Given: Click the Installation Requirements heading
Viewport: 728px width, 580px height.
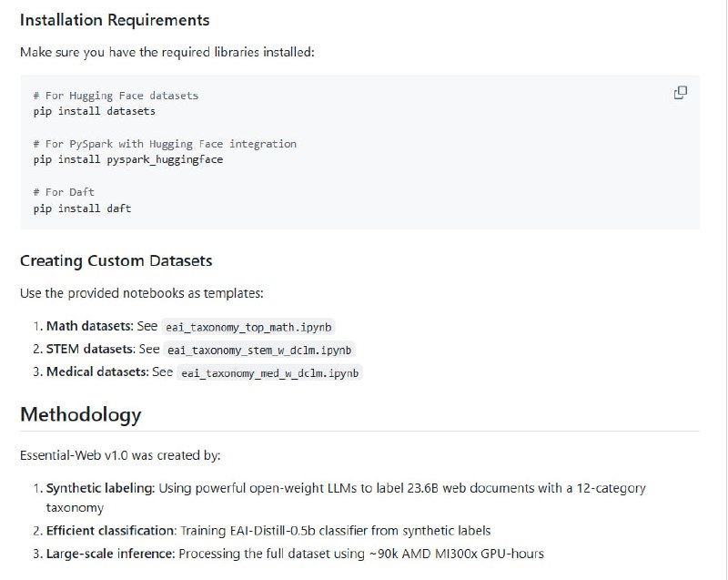Looking at the screenshot, I should tap(115, 19).
